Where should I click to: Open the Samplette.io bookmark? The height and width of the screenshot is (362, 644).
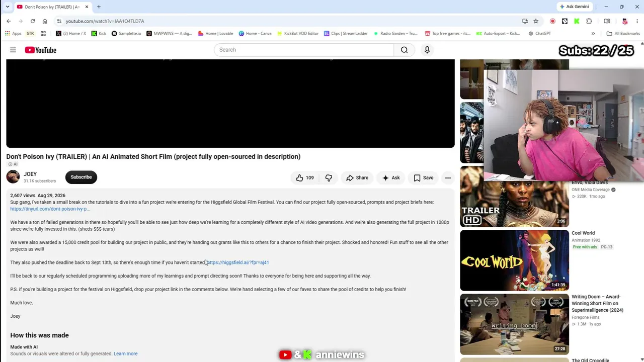(126, 34)
